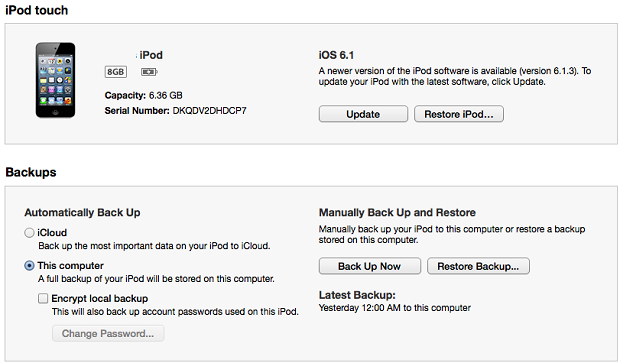Click Restore Backup... button
Viewport: 620px width, 363px height.
click(478, 266)
